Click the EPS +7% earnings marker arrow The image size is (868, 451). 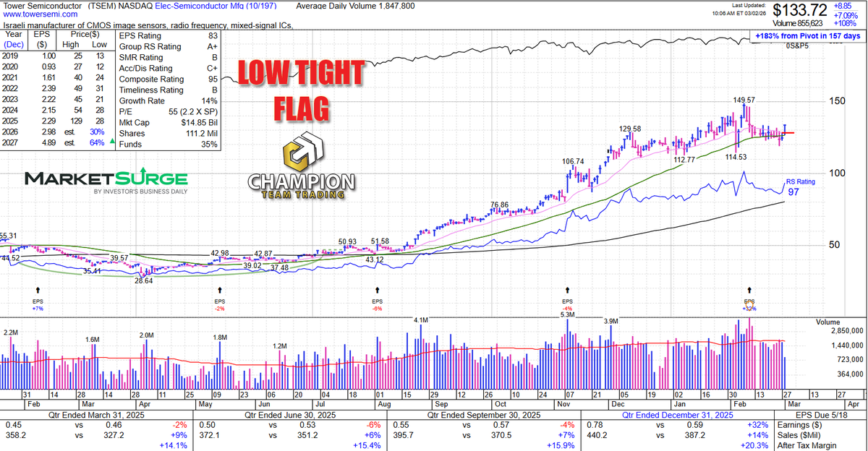[38, 289]
